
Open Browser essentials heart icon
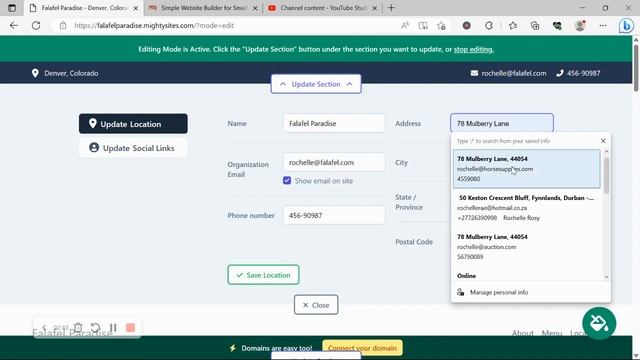(557, 25)
